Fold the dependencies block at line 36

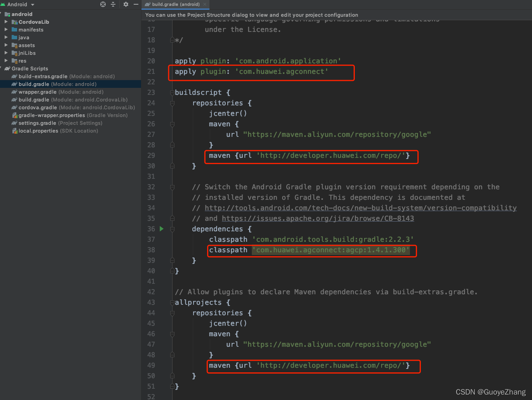(x=172, y=229)
